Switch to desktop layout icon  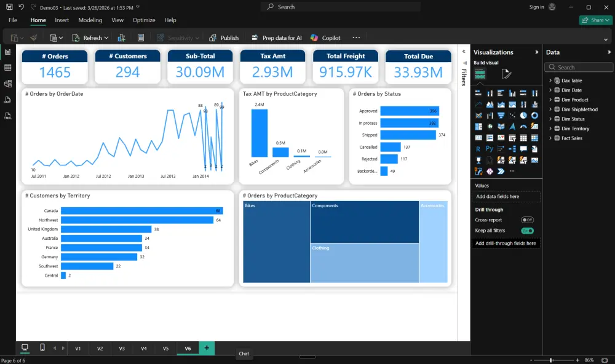pos(25,347)
